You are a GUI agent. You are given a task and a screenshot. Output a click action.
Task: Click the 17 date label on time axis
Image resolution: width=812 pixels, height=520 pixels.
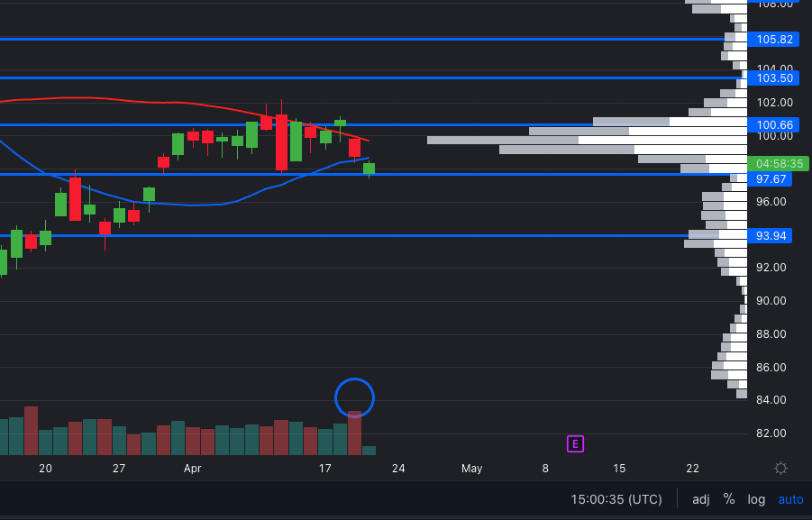click(324, 469)
